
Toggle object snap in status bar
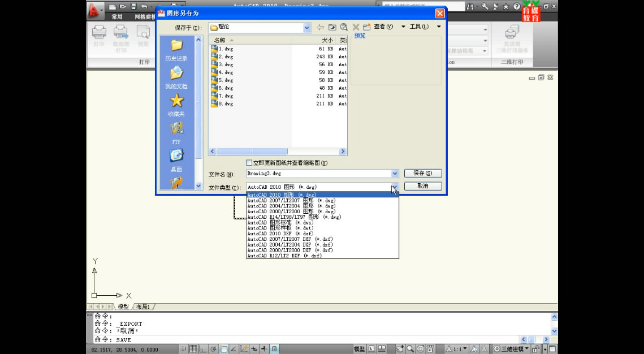tap(224, 349)
